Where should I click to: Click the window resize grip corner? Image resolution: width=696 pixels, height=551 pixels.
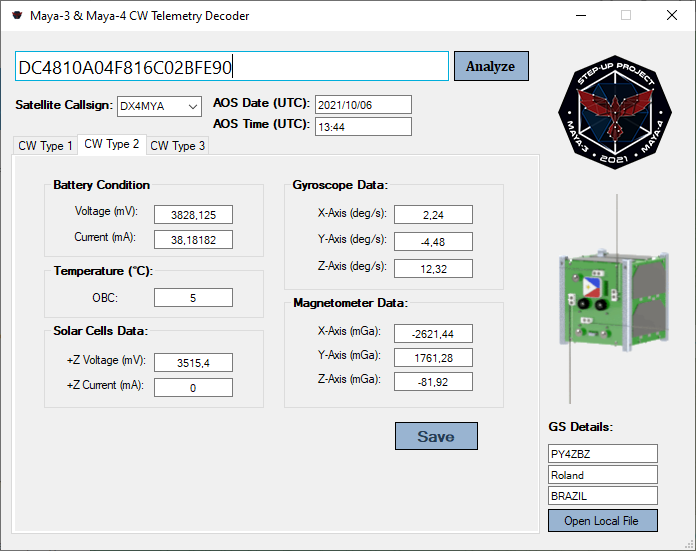tap(689, 544)
